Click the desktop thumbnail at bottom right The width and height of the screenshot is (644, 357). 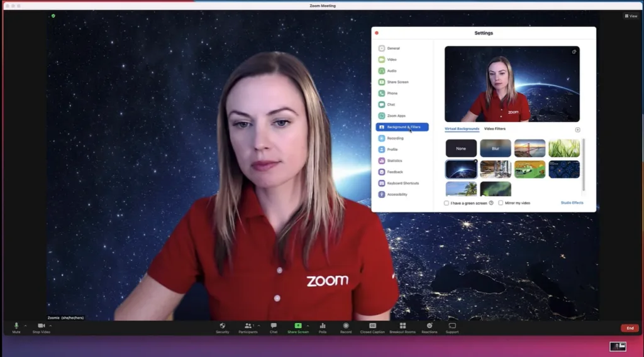(x=618, y=346)
